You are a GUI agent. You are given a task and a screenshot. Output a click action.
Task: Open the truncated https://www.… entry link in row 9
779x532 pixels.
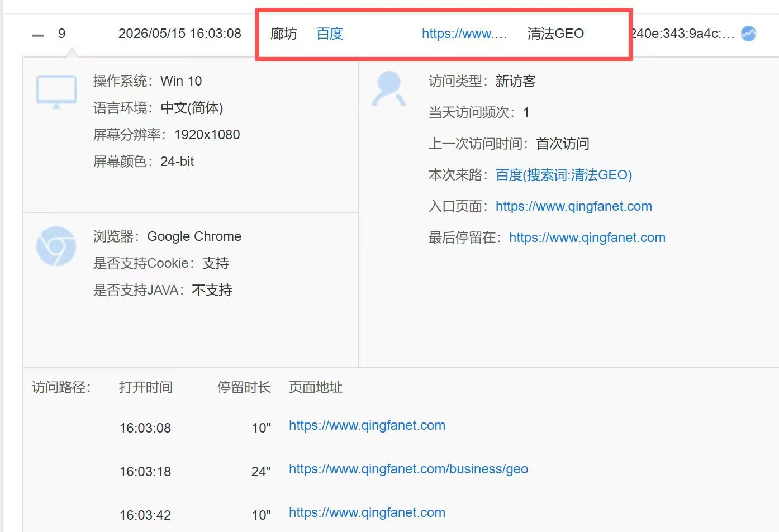click(464, 34)
